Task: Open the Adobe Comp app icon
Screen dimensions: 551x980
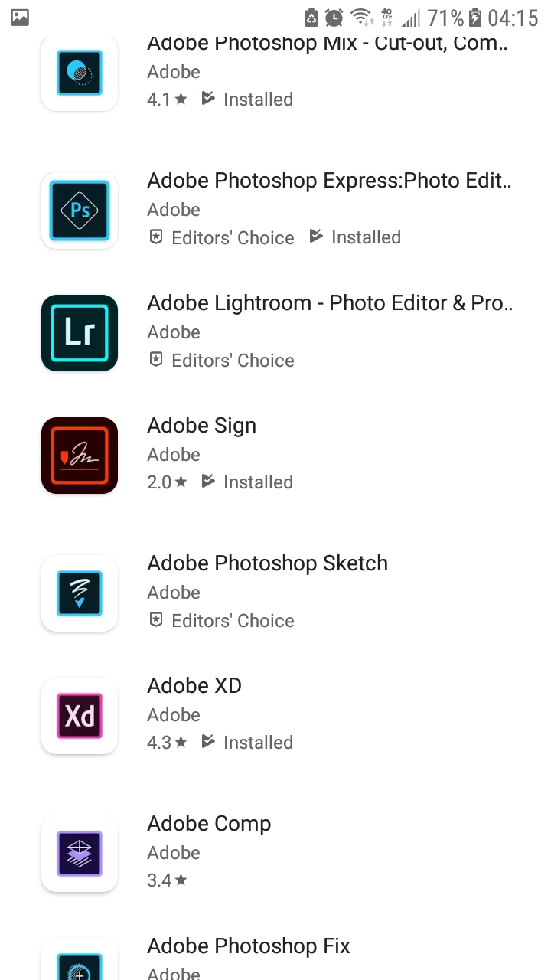Action: (80, 854)
